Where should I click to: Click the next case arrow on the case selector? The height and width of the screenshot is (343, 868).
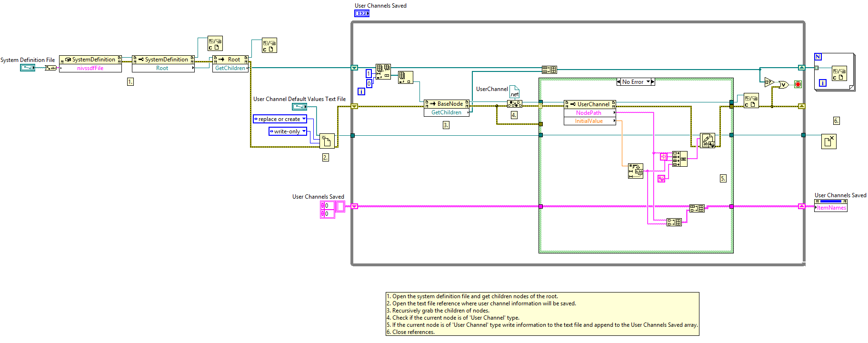653,82
